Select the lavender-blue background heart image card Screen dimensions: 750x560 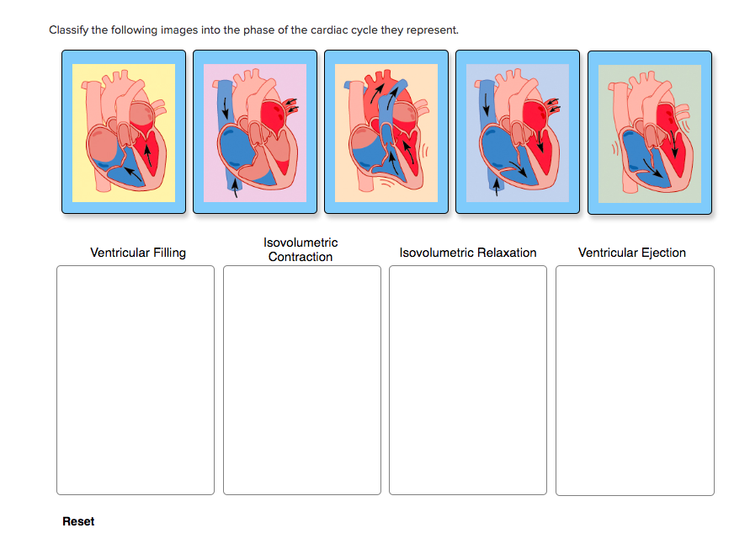(x=518, y=132)
